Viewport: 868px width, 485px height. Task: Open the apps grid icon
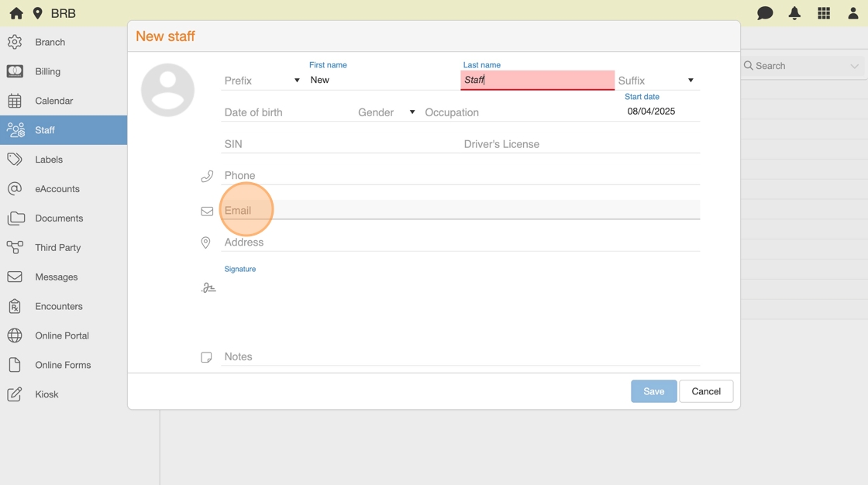[x=824, y=13]
